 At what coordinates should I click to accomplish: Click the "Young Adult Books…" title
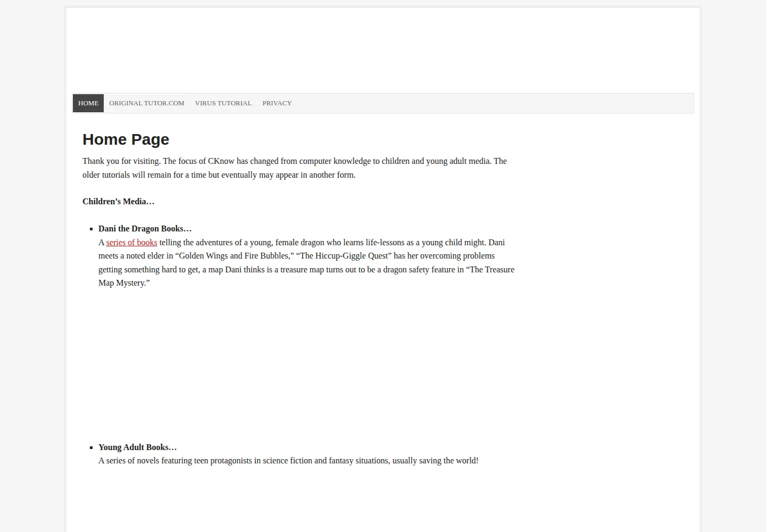tap(137, 447)
